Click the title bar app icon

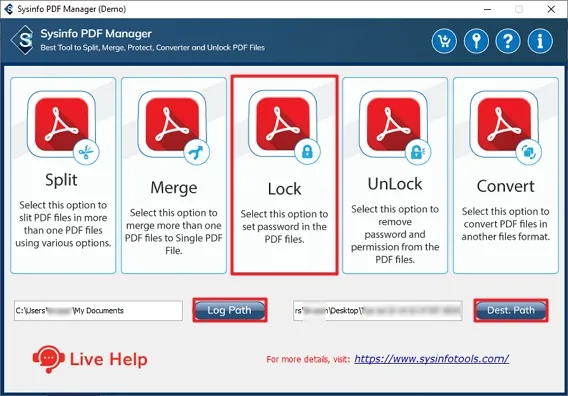coord(9,9)
